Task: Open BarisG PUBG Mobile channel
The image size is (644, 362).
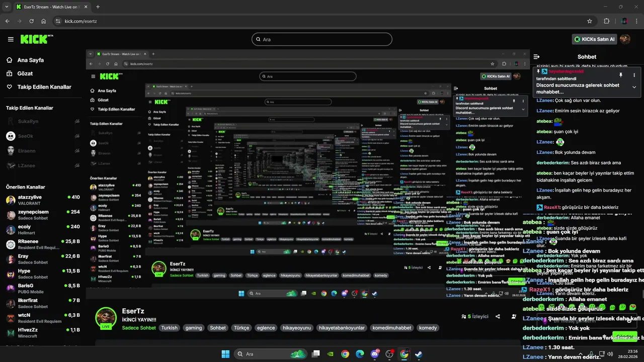Action: pyautogui.click(x=42, y=288)
